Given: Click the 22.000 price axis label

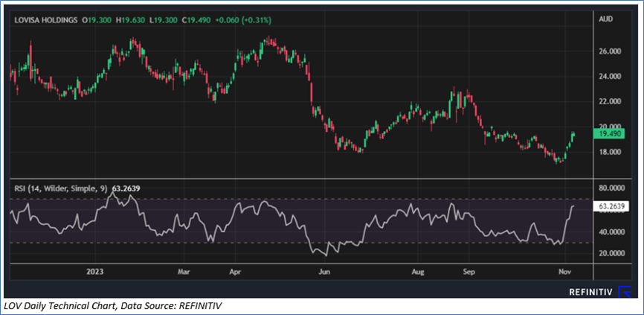Looking at the screenshot, I should click(x=610, y=101).
